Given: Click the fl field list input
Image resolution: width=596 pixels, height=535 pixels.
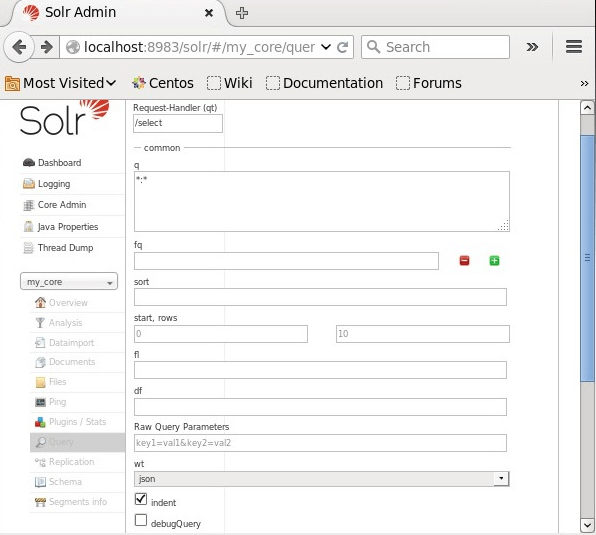Looking at the screenshot, I should (320, 370).
